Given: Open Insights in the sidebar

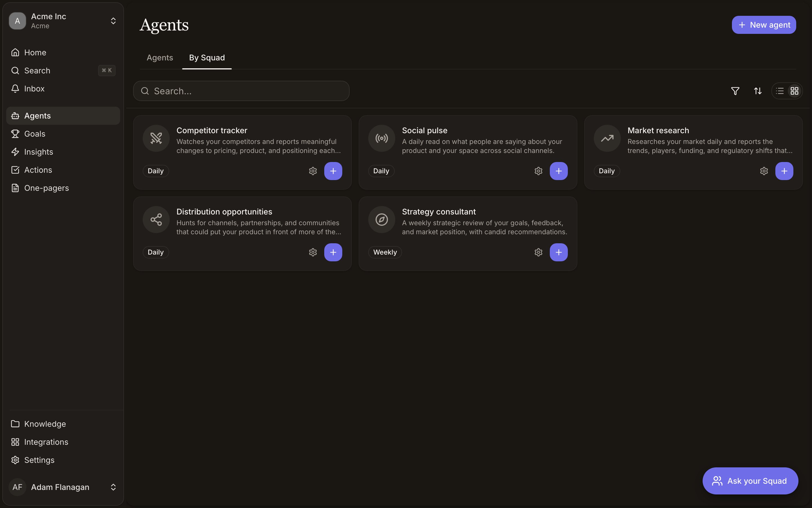Looking at the screenshot, I should coord(63,152).
